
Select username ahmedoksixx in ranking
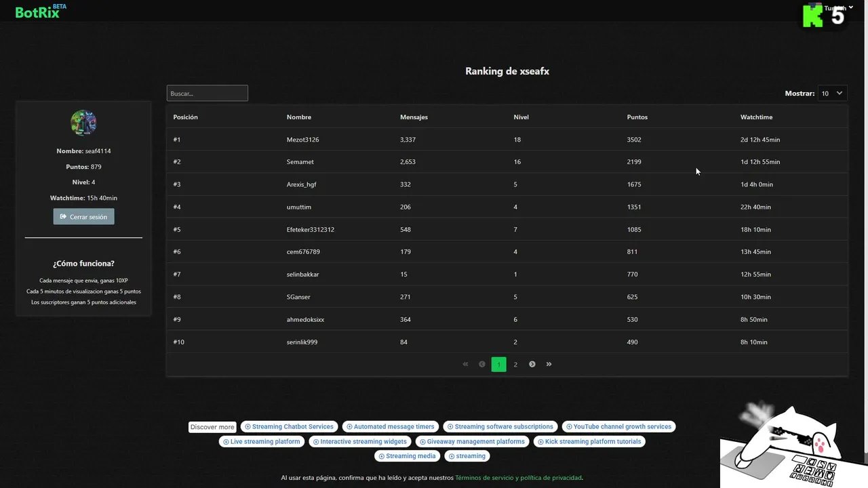(x=305, y=319)
